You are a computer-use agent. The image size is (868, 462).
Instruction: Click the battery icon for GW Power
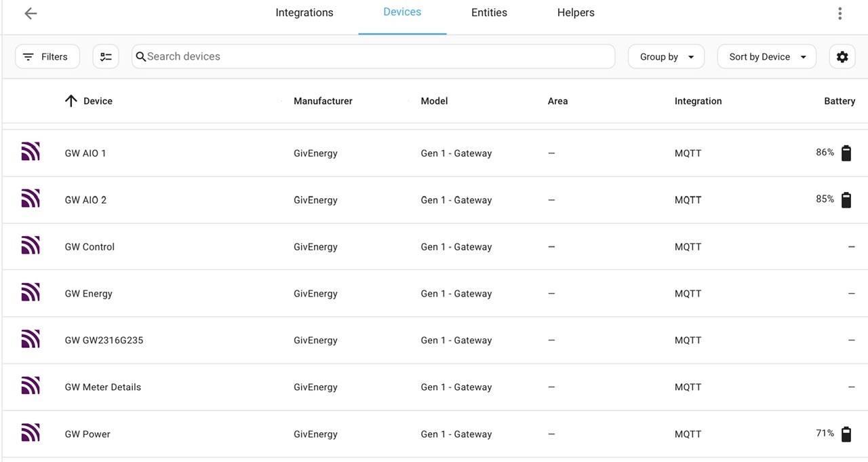pos(846,434)
